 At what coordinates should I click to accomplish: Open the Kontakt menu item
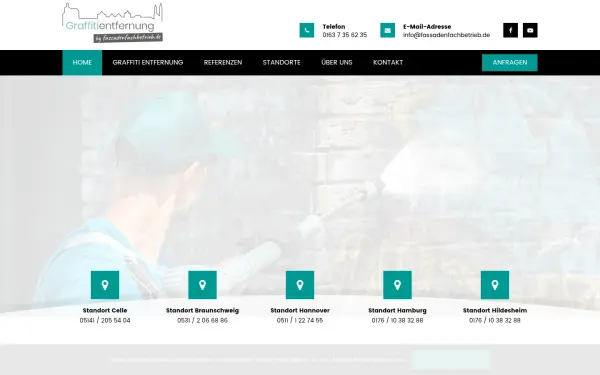tap(388, 62)
